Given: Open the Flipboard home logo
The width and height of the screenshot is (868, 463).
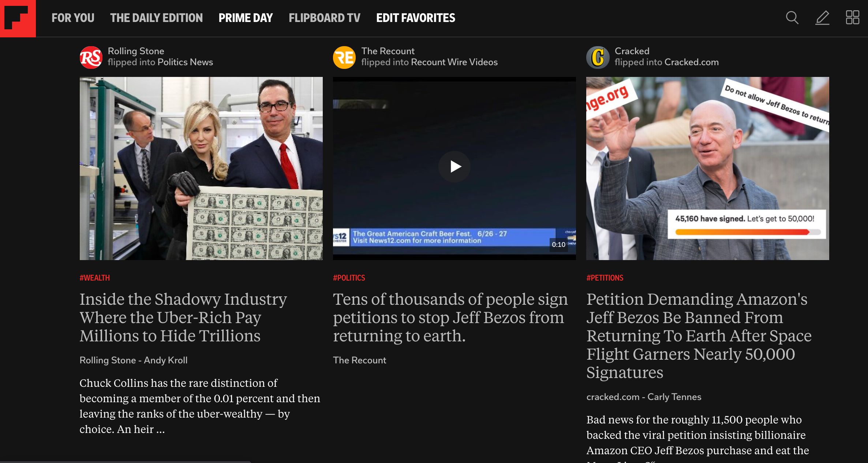Looking at the screenshot, I should click(18, 18).
